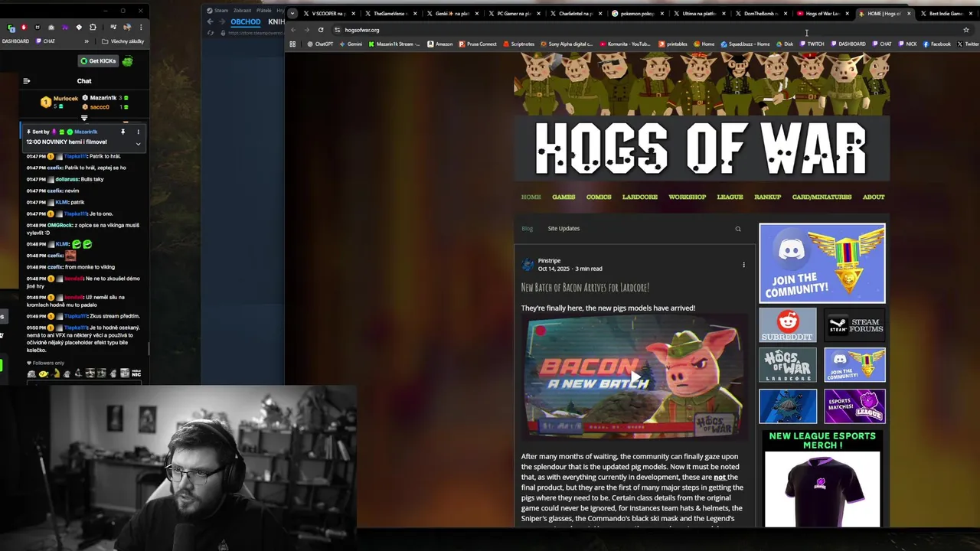Click the blog search magnifier icon
Image resolution: width=980 pixels, height=551 pixels.
[738, 229]
